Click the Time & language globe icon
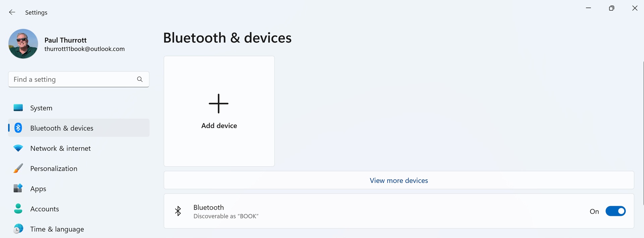644x238 pixels. 18,229
